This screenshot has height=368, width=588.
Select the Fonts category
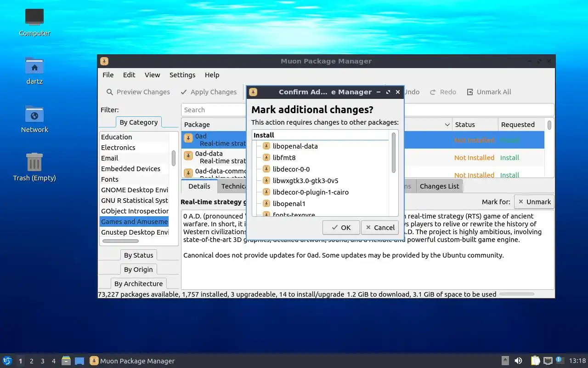coord(134,179)
